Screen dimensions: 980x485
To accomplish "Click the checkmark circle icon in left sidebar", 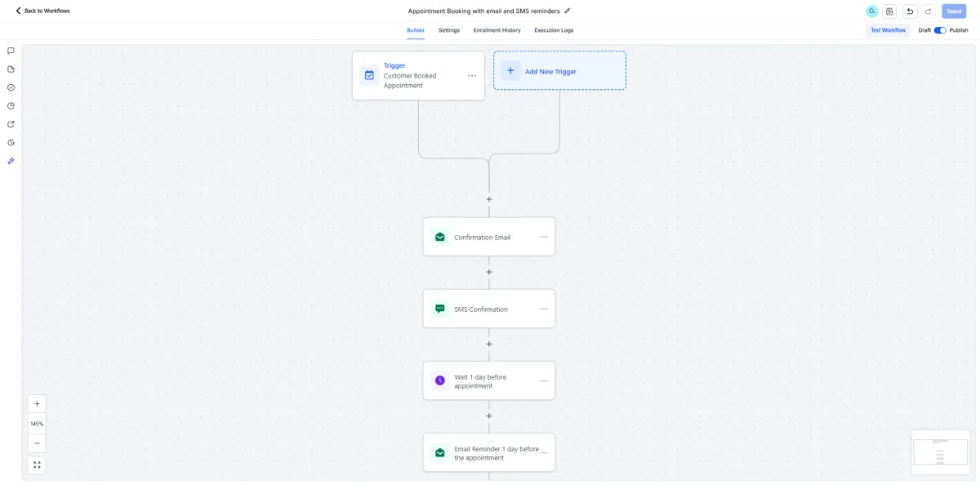I will tap(11, 87).
